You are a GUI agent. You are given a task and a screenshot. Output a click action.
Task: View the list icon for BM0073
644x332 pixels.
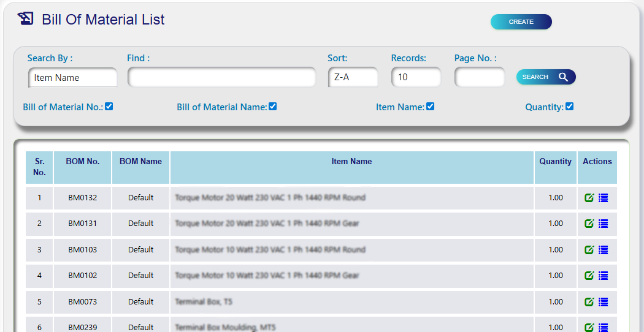(x=603, y=302)
